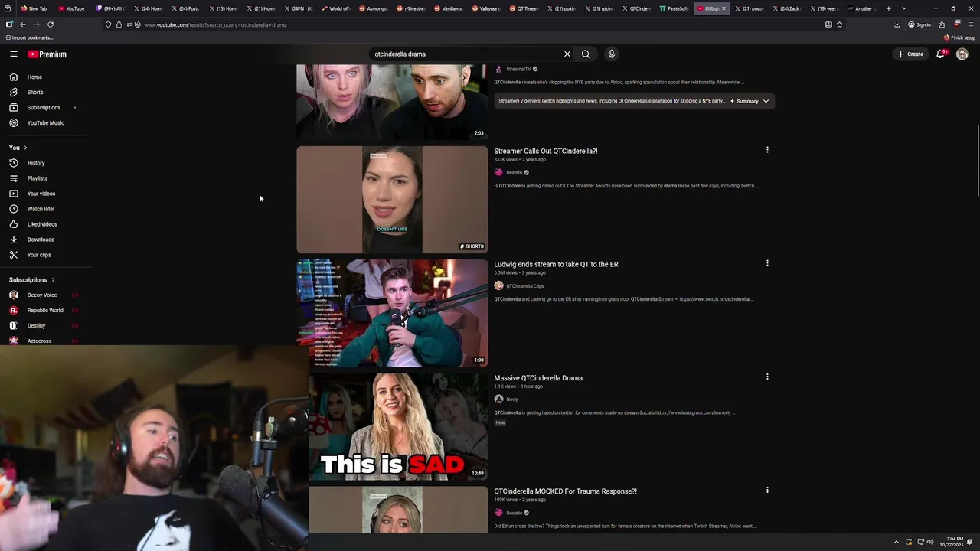Screen dimensions: 980x551
Task: Open Liked videos
Action: [x=43, y=224]
